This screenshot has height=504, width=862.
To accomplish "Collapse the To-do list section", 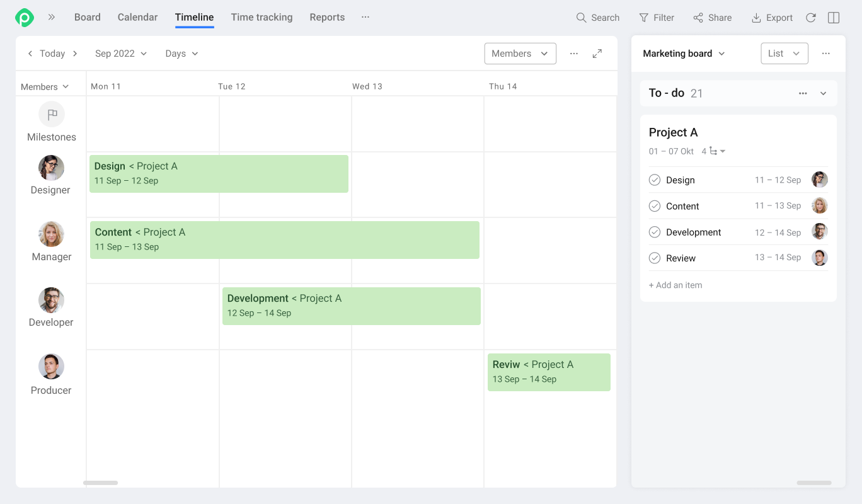I will pyautogui.click(x=823, y=93).
